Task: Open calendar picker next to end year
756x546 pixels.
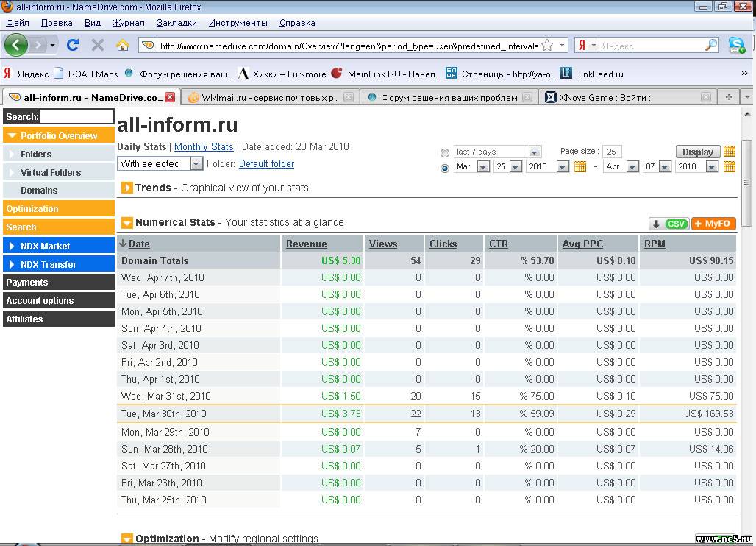Action: [730, 167]
